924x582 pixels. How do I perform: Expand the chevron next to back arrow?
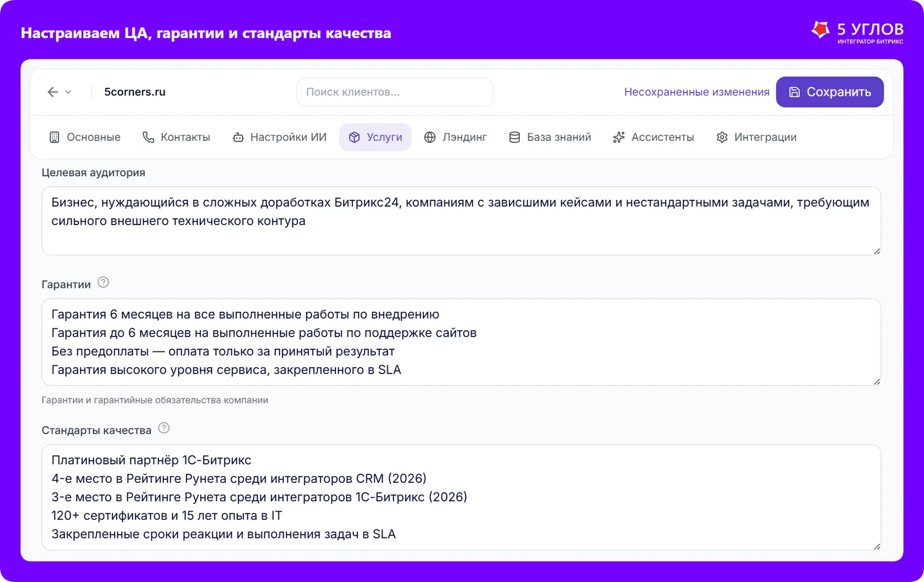(x=68, y=92)
